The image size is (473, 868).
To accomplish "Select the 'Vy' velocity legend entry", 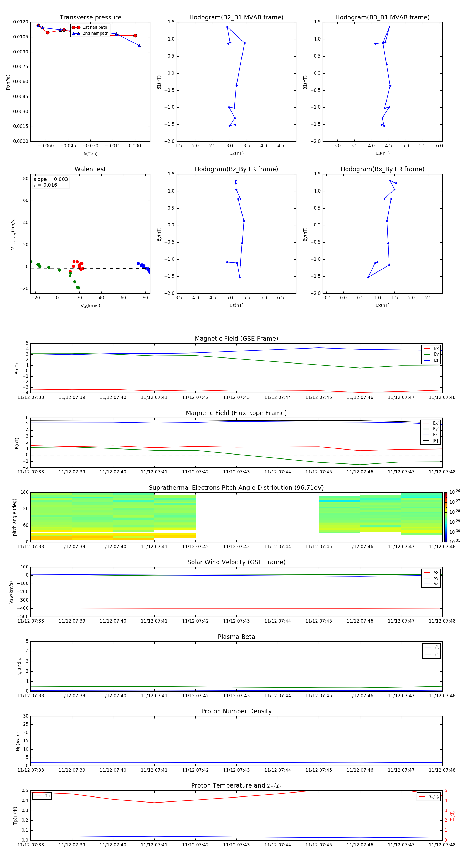I will pyautogui.click(x=431, y=578).
